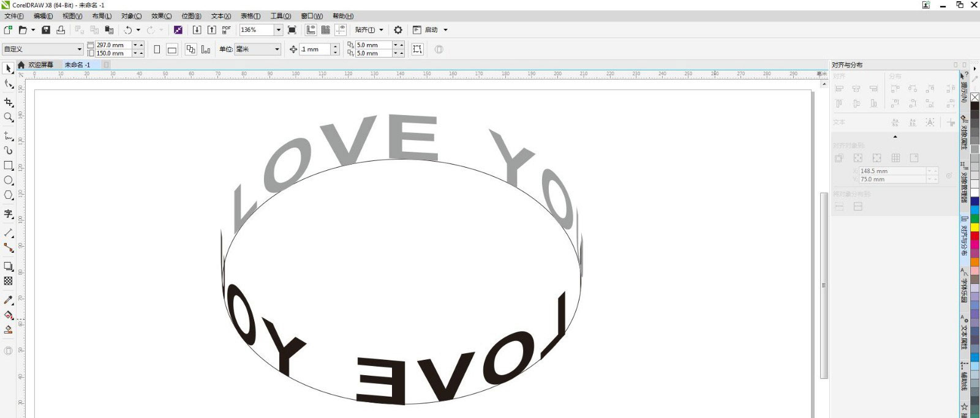Activate the Text tool 字
The width and height of the screenshot is (980, 418).
(x=9, y=214)
